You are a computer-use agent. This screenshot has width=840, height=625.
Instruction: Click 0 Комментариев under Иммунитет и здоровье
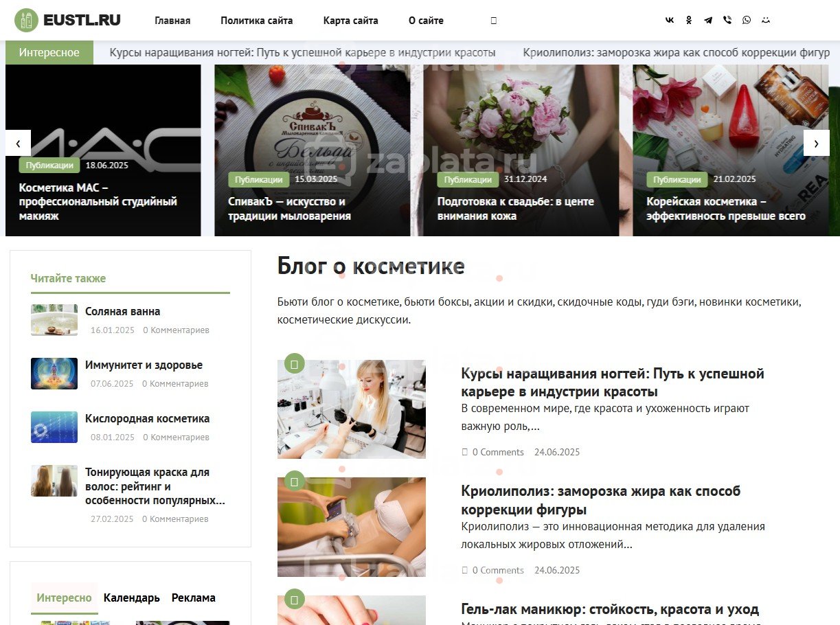click(175, 384)
